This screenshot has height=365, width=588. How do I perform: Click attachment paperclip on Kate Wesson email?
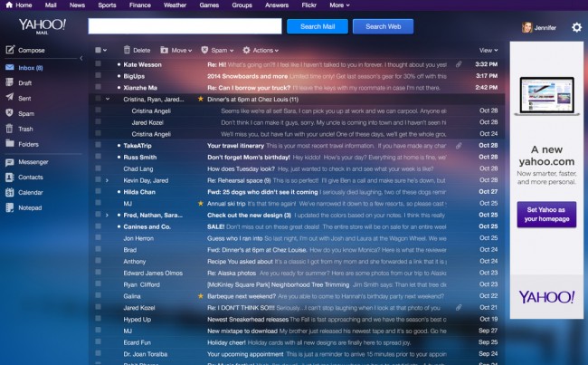459,64
